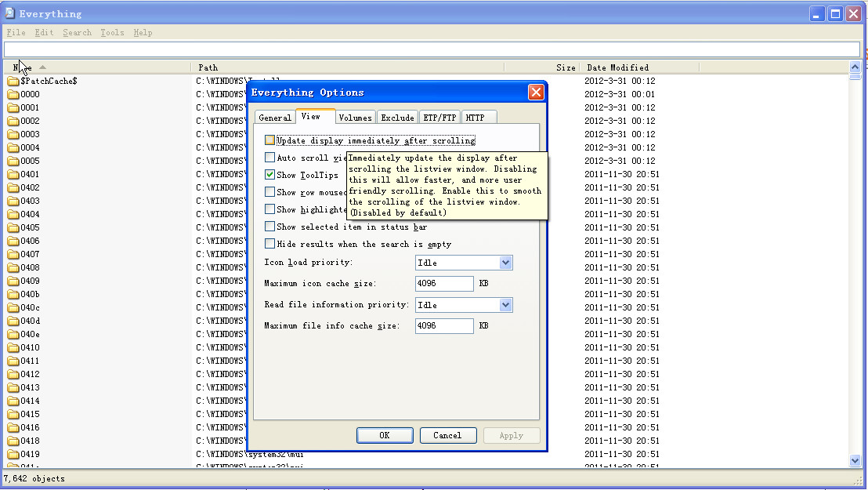Image resolution: width=868 pixels, height=490 pixels.
Task: Select the 0410 folder icon
Action: [x=13, y=347]
